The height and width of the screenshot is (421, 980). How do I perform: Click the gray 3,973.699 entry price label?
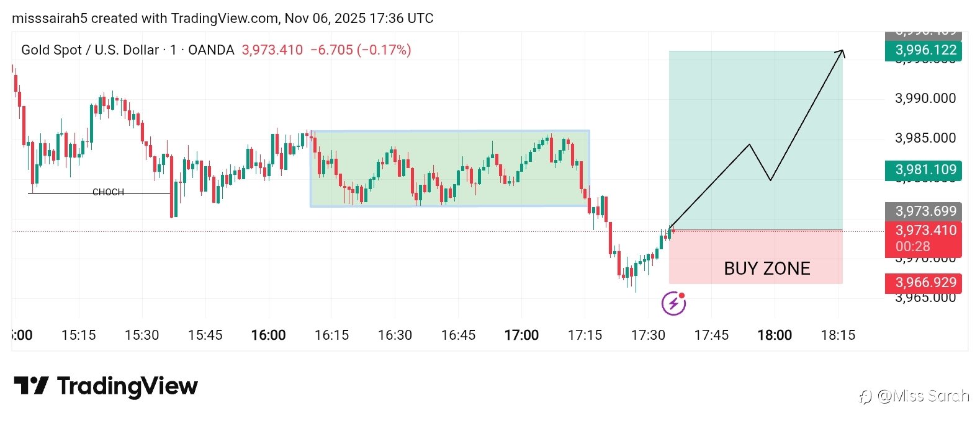click(924, 211)
